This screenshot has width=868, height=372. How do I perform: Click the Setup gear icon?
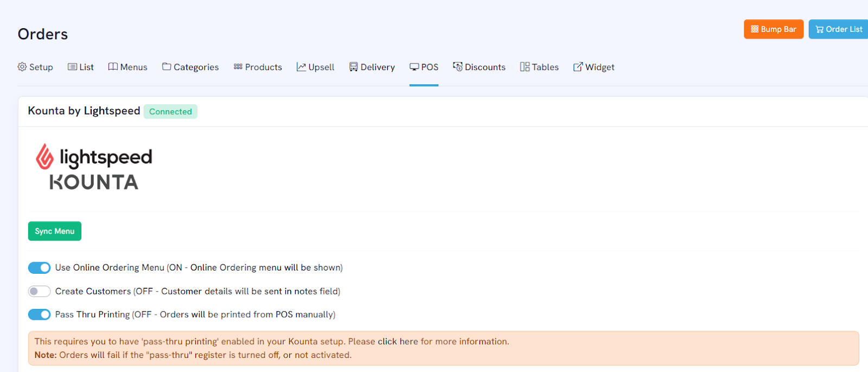22,67
